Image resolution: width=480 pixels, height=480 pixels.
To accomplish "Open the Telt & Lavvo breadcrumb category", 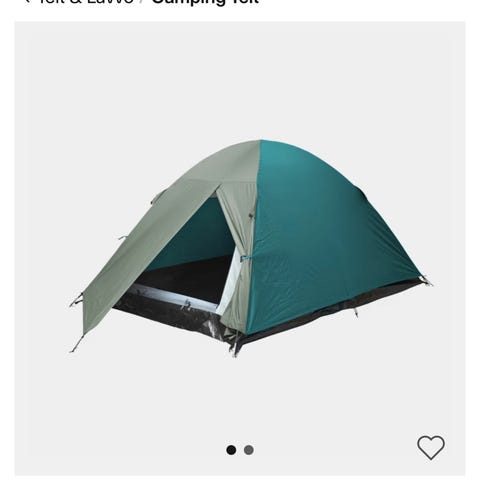I will 87,2.
